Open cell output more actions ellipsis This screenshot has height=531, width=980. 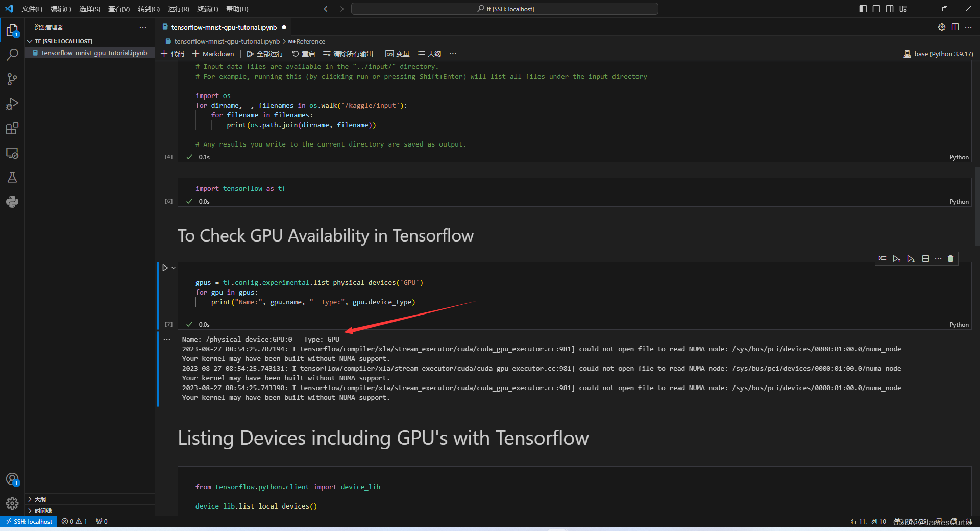click(x=167, y=339)
